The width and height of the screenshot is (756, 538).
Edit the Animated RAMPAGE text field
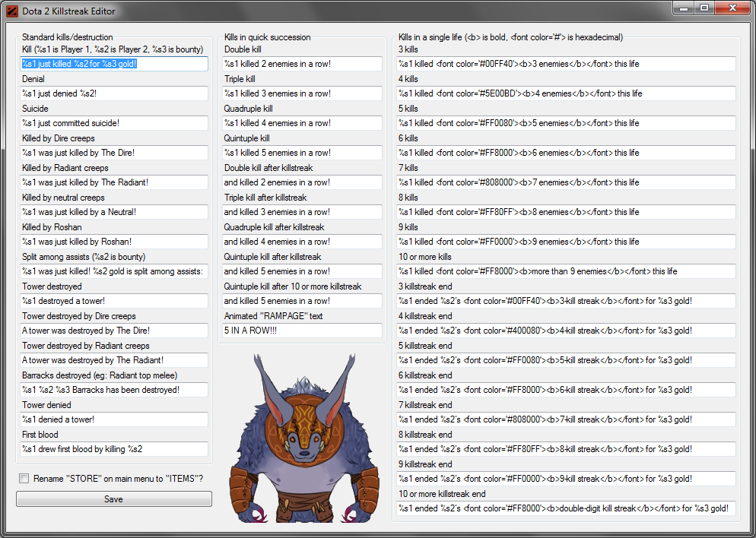(x=302, y=331)
